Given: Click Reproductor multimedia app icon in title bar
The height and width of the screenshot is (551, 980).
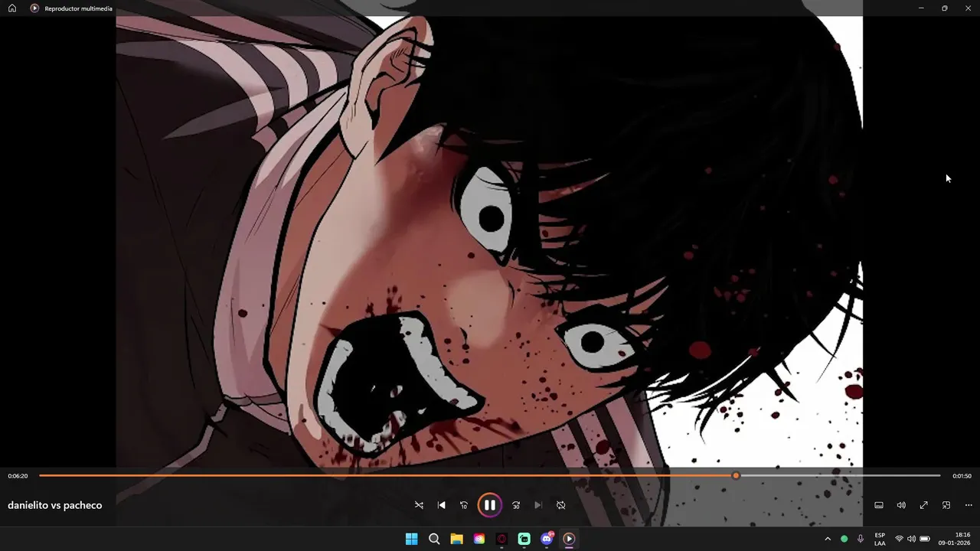Looking at the screenshot, I should click(x=34, y=8).
